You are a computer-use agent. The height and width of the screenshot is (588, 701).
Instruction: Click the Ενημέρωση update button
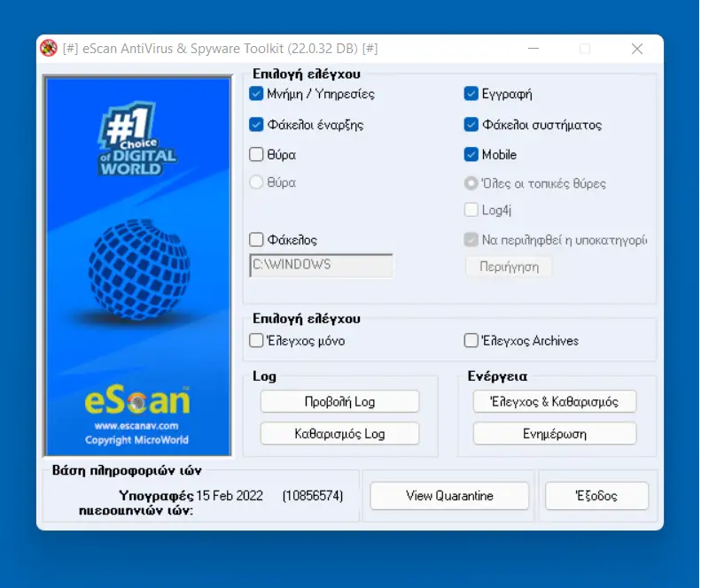coord(555,433)
